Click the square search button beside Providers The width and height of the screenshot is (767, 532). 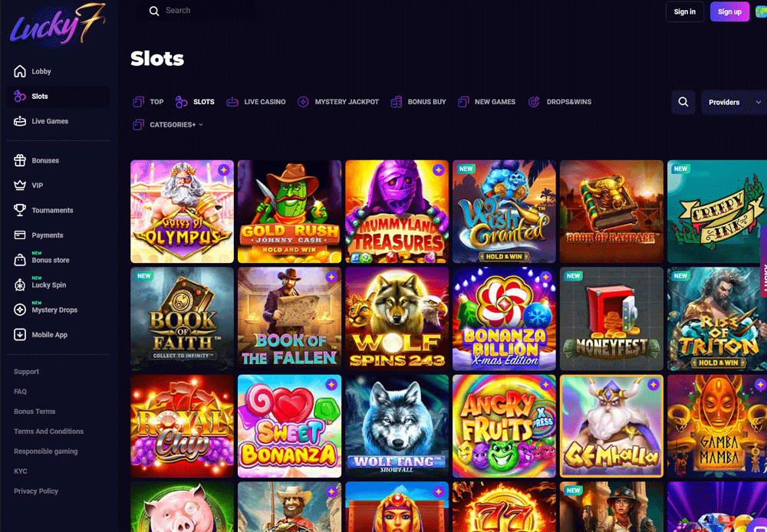point(683,102)
